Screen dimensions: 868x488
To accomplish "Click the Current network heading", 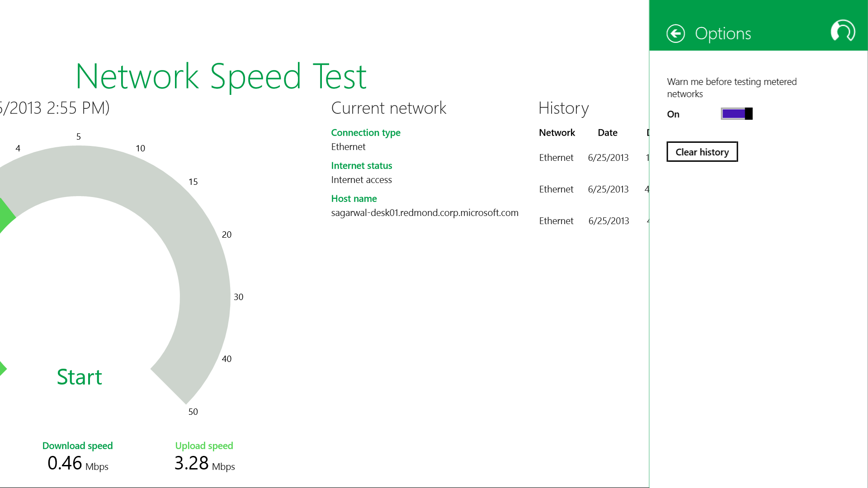I will (389, 108).
